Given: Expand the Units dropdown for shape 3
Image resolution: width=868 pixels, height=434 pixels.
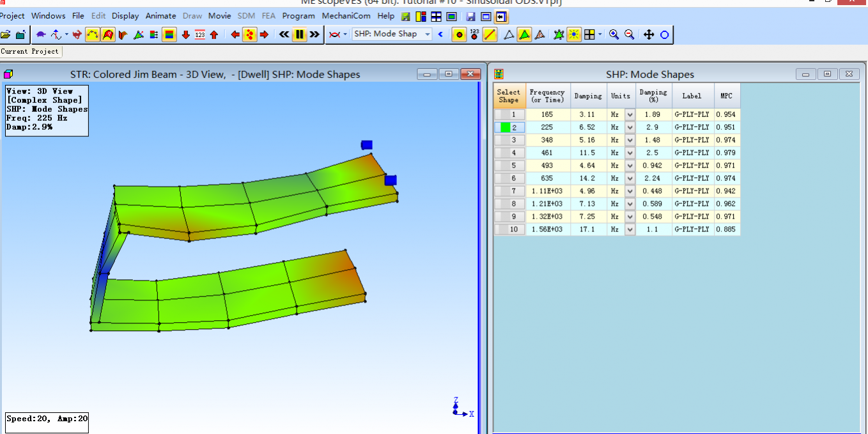Looking at the screenshot, I should (630, 140).
